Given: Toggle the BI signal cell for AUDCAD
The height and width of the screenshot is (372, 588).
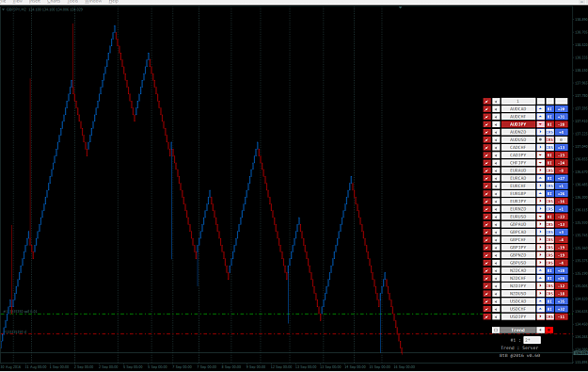Looking at the screenshot, I should [x=549, y=109].
